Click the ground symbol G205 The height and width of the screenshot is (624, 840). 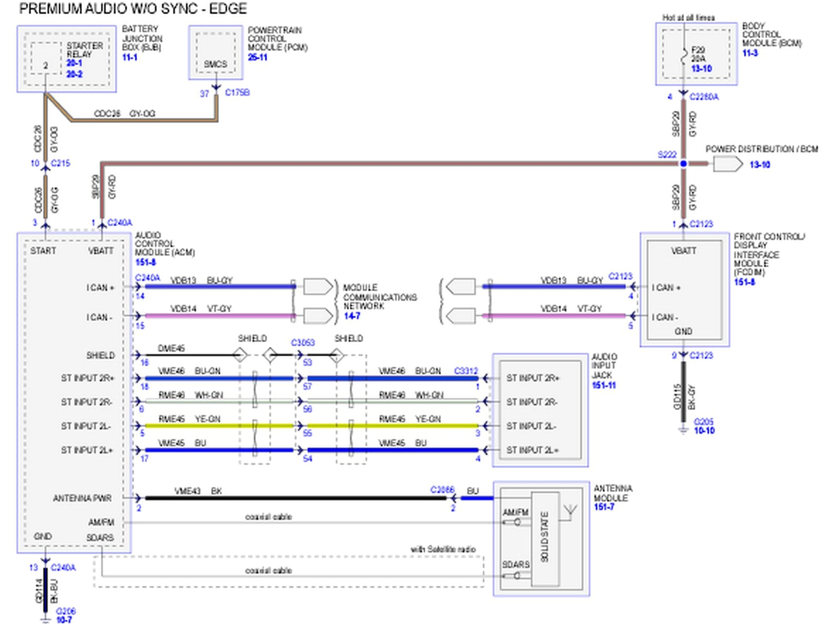[x=682, y=430]
